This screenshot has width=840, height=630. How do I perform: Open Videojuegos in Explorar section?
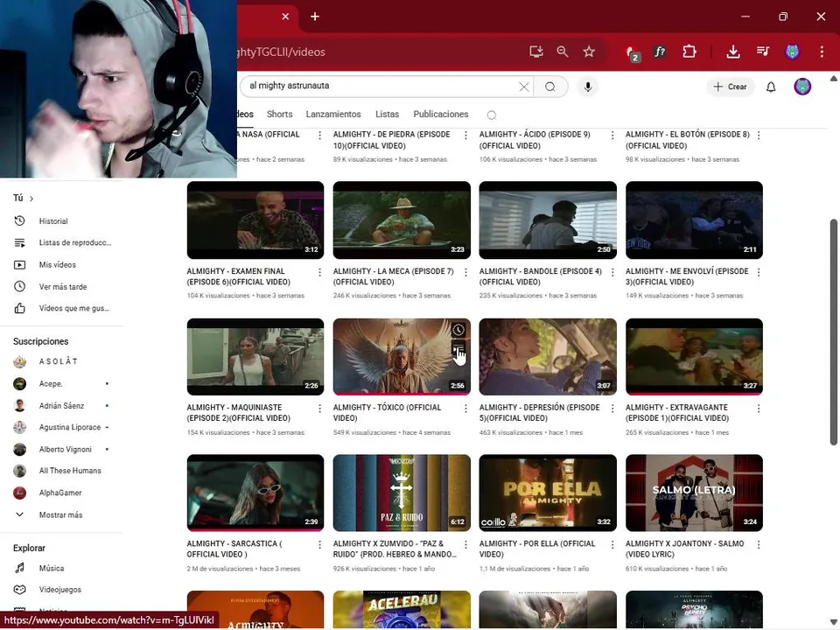[61, 589]
